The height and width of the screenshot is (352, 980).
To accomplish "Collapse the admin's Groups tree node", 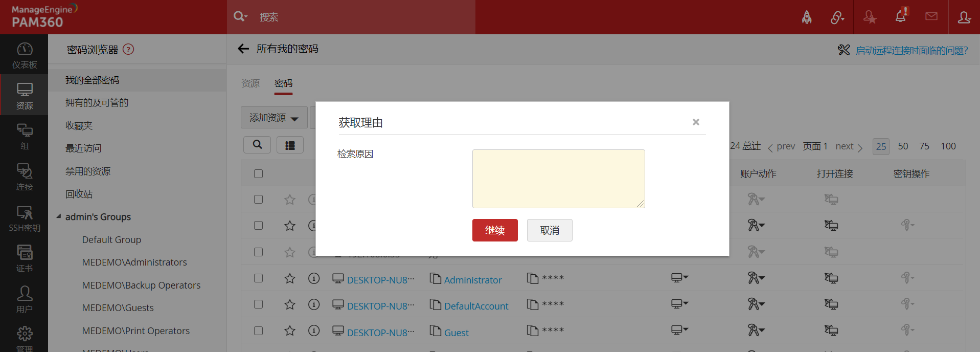I will pos(59,216).
